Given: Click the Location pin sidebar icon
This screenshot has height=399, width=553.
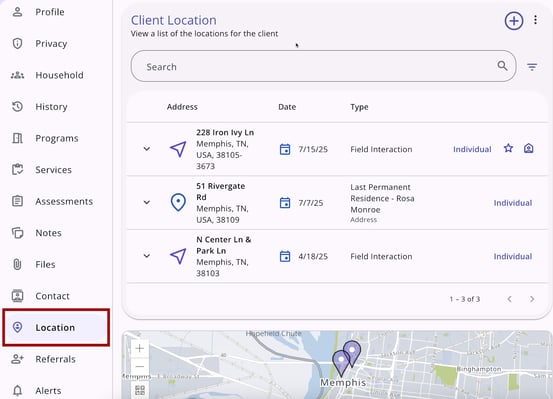Looking at the screenshot, I should [x=17, y=327].
